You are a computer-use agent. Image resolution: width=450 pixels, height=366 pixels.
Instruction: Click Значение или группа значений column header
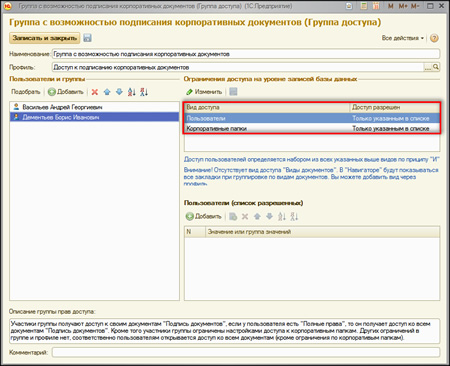322,232
